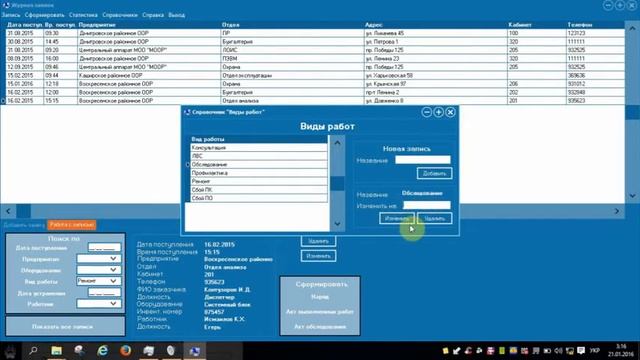Expand the Предприятие search dropdown

(x=99, y=259)
